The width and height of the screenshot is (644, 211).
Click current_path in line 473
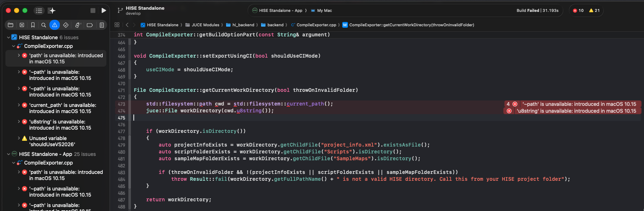point(305,104)
